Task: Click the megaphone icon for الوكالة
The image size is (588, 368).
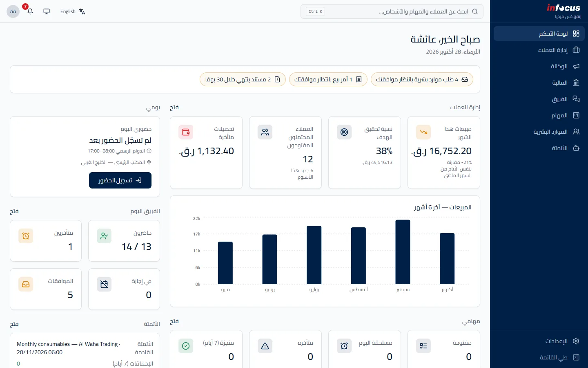Action: click(576, 66)
